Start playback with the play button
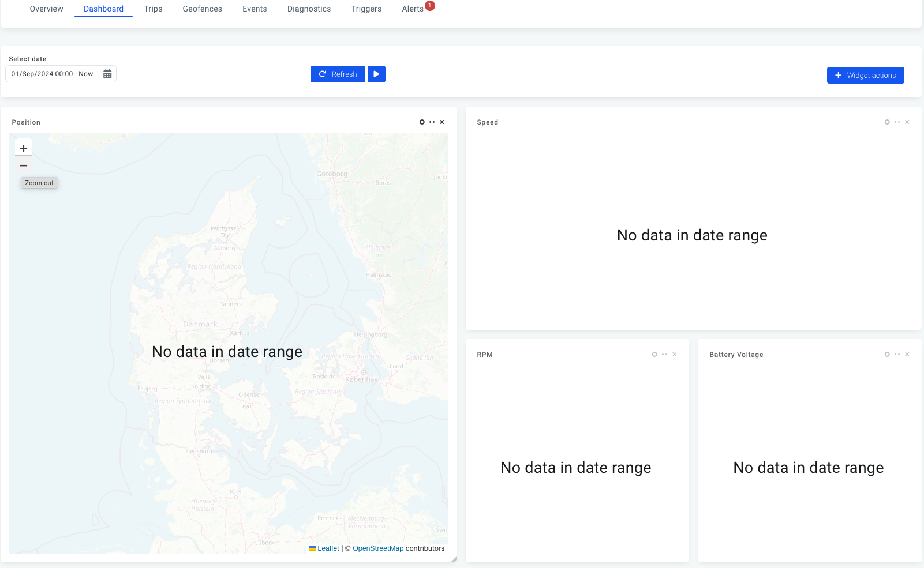Screen dimensions: 924x568 [376, 74]
